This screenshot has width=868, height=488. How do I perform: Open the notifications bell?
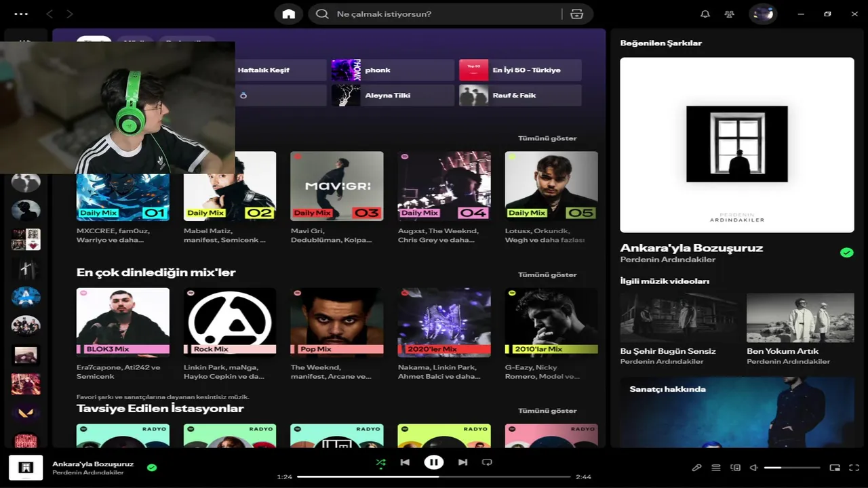(705, 14)
